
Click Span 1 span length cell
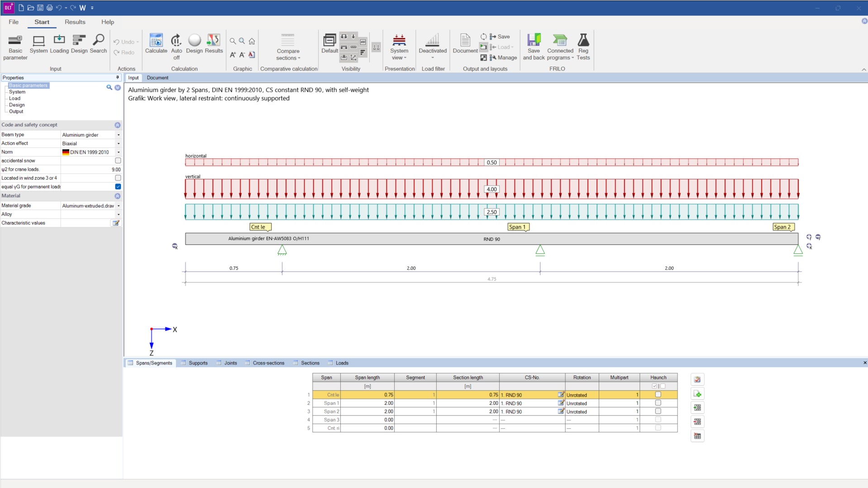pos(367,403)
